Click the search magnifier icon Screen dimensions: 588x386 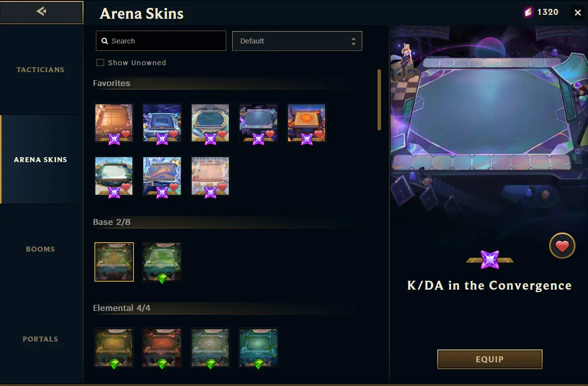[105, 41]
